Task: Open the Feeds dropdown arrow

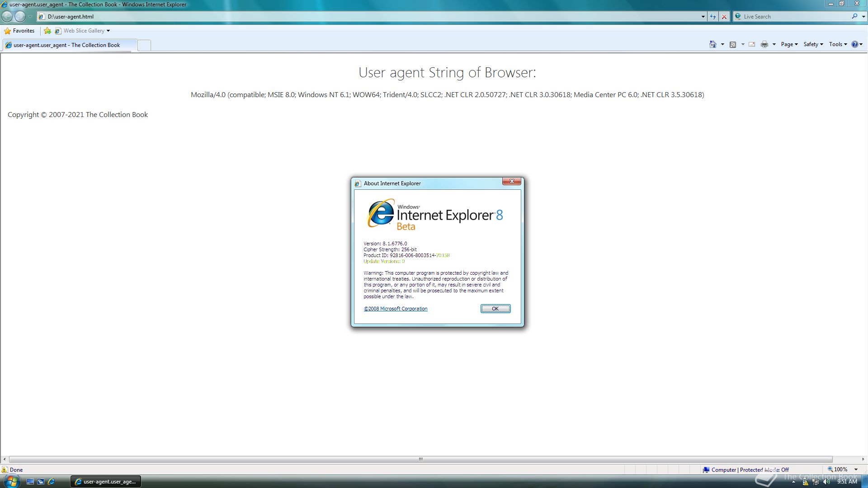Action: 743,44
